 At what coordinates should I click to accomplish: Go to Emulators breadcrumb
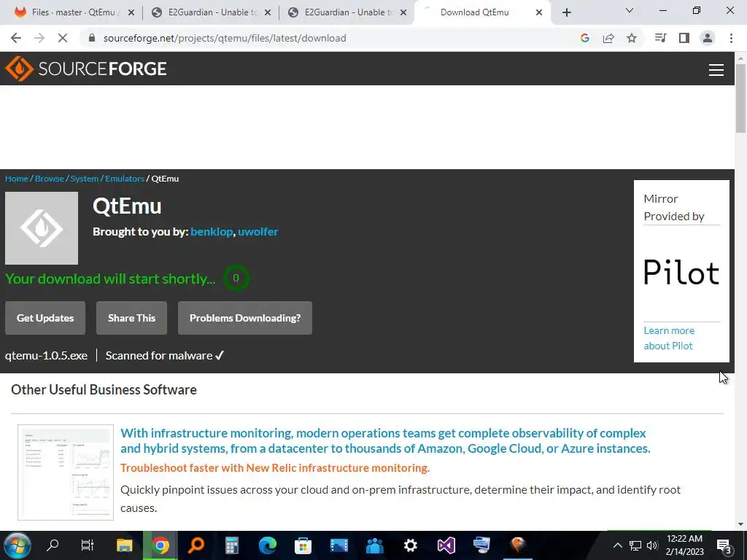(x=125, y=179)
